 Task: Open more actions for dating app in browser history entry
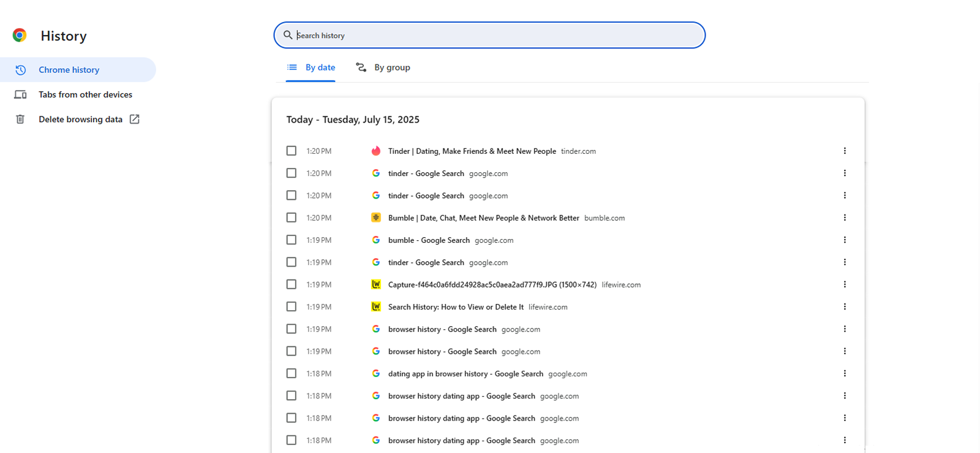click(x=845, y=373)
